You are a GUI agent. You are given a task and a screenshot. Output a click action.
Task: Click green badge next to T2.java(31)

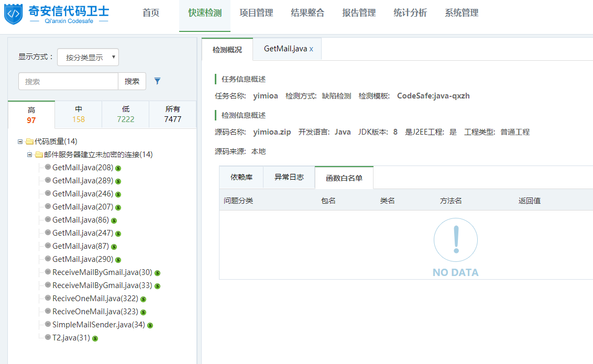point(95,338)
